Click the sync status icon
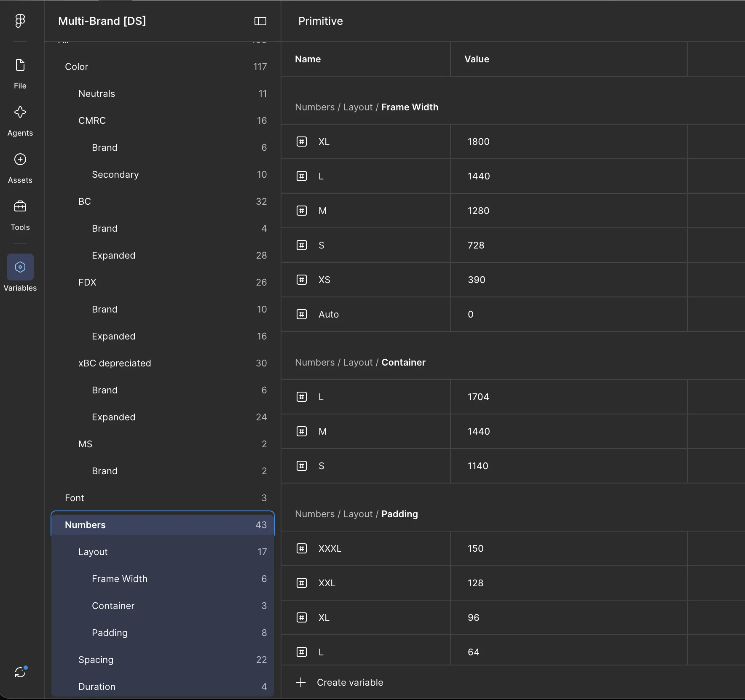745x700 pixels. click(x=20, y=672)
